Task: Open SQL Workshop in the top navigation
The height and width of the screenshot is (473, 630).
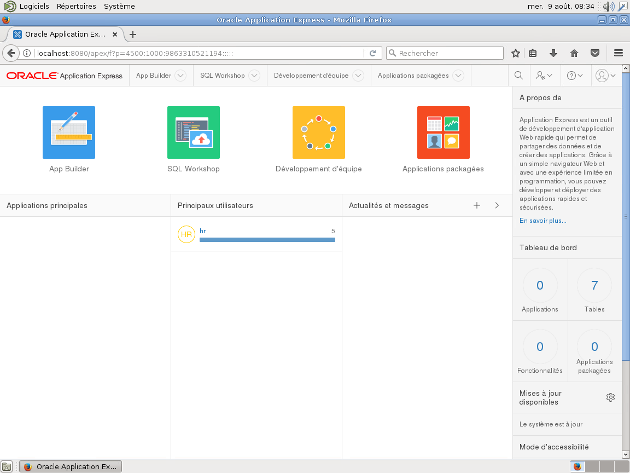Action: pos(223,75)
